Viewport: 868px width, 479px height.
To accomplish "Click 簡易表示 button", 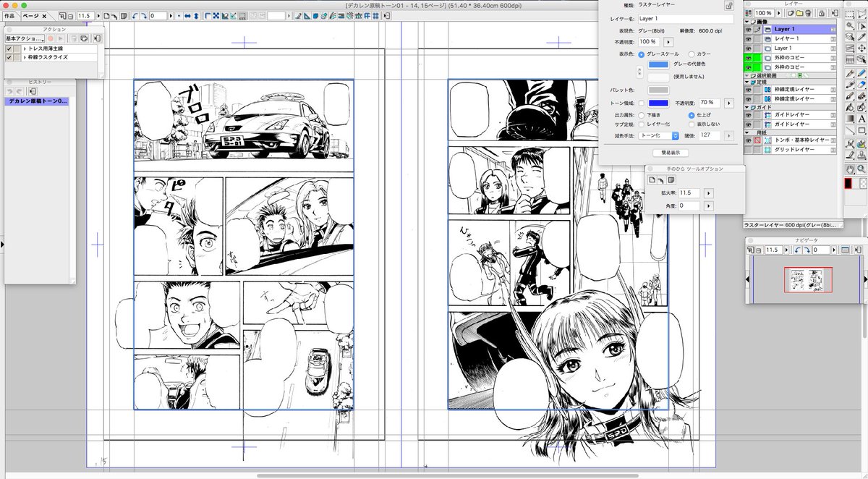I will (671, 153).
